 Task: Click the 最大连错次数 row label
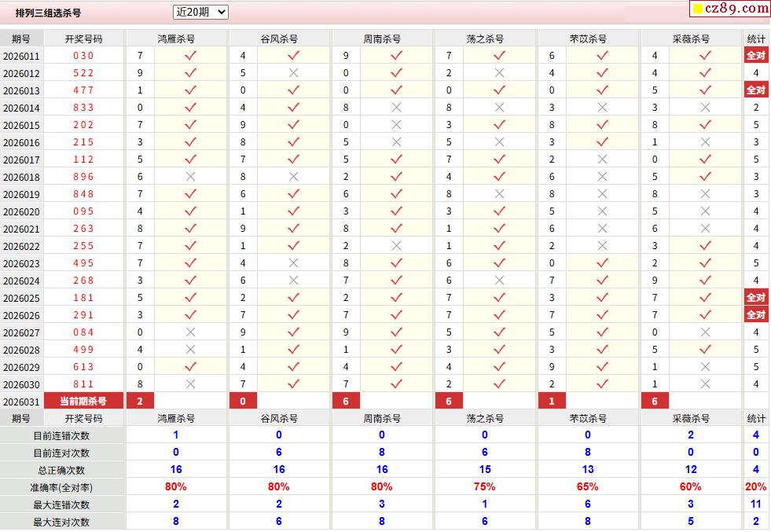(x=61, y=504)
